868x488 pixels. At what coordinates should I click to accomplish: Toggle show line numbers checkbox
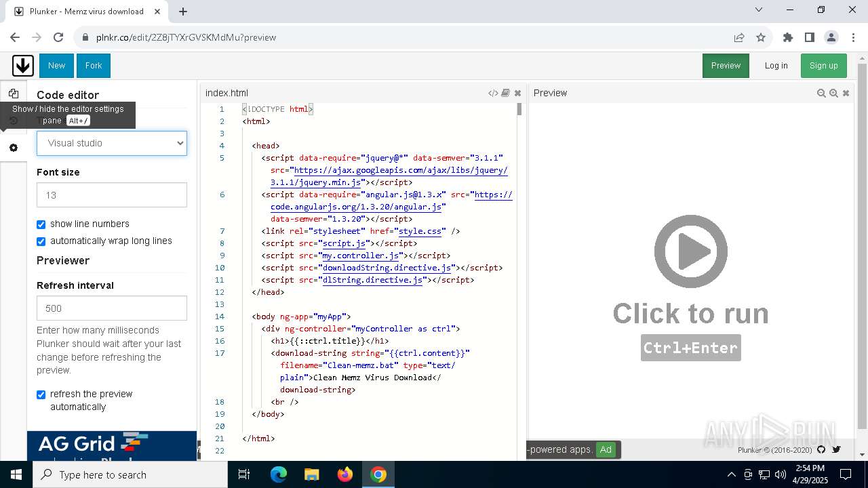point(41,224)
